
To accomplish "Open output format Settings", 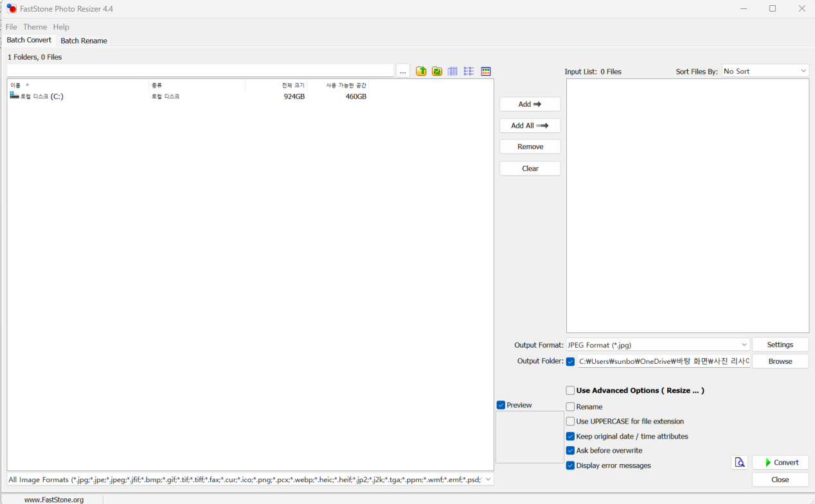I will 780,345.
